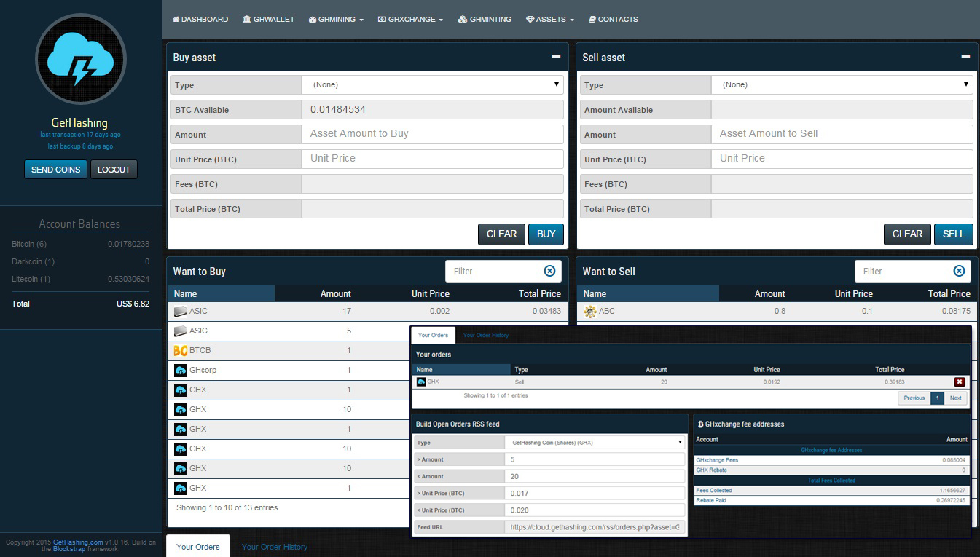The width and height of the screenshot is (980, 557).
Task: Click the CLEAR button in Sell asset
Action: (907, 234)
